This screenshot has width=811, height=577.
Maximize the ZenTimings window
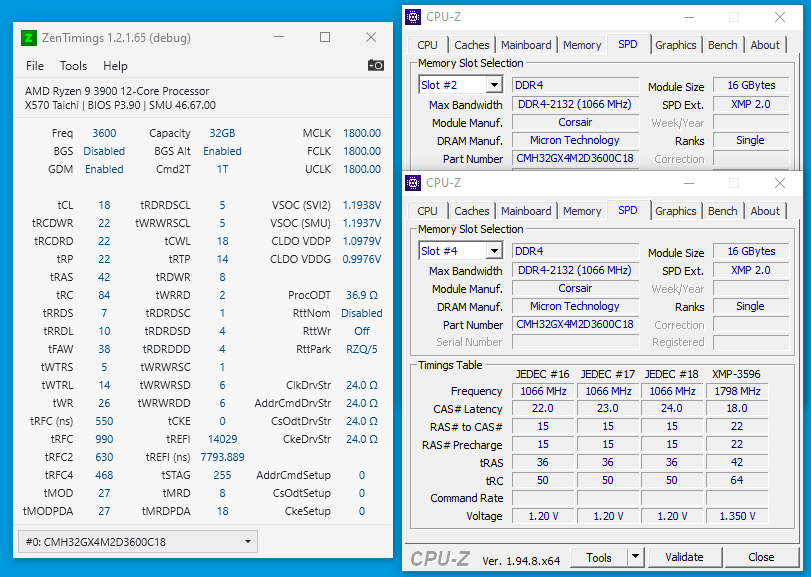[325, 38]
